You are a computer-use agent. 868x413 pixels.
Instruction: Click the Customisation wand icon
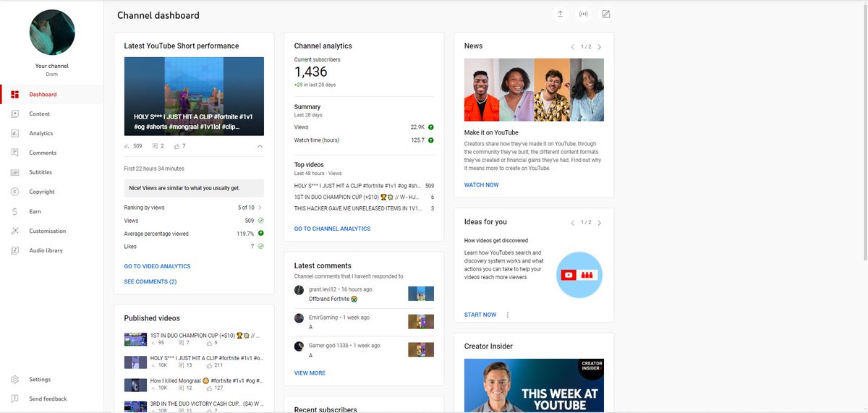(x=14, y=231)
